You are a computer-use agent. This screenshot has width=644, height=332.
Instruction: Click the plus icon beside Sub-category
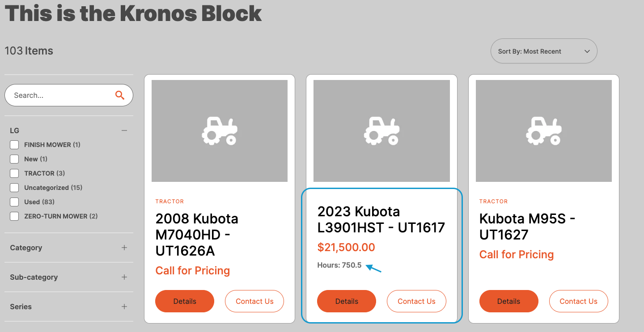pyautogui.click(x=124, y=277)
